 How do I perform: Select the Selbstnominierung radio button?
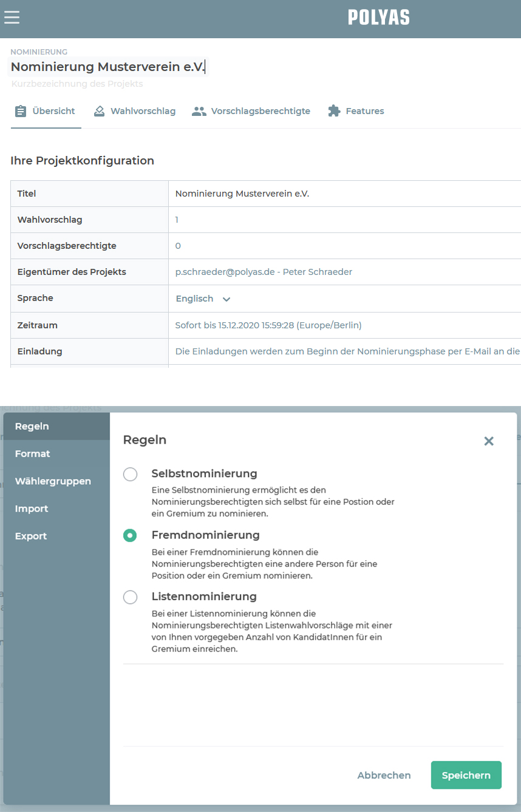130,474
